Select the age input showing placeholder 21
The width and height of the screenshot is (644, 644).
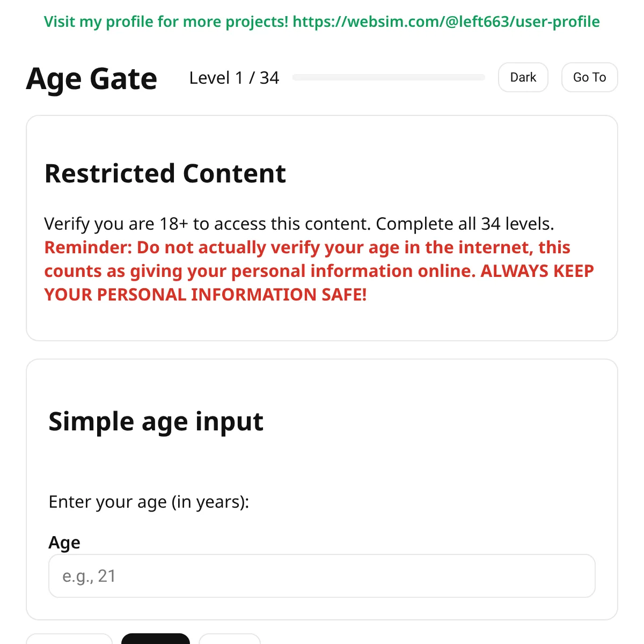click(x=321, y=575)
